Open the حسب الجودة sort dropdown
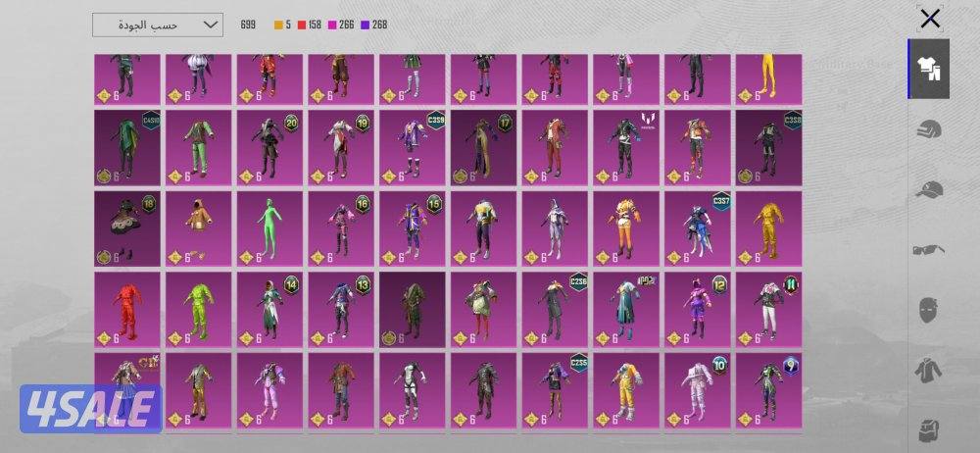The image size is (980, 453). [x=157, y=25]
